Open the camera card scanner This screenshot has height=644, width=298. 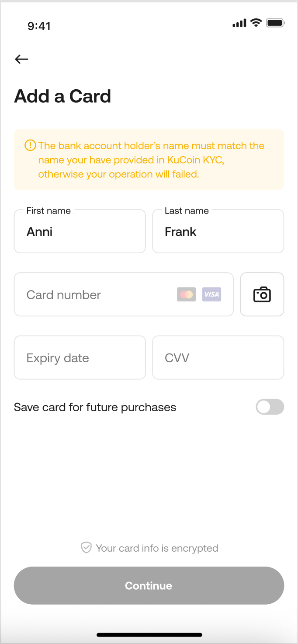coord(262,294)
